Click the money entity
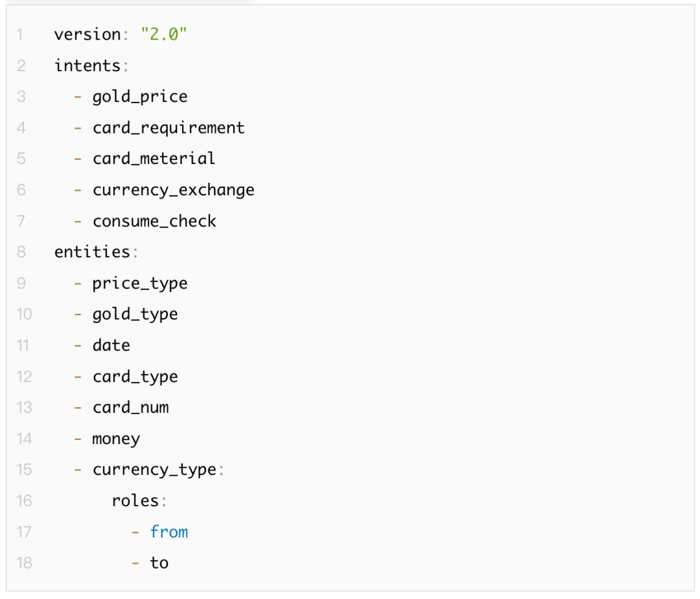The image size is (700, 599). pyautogui.click(x=116, y=439)
